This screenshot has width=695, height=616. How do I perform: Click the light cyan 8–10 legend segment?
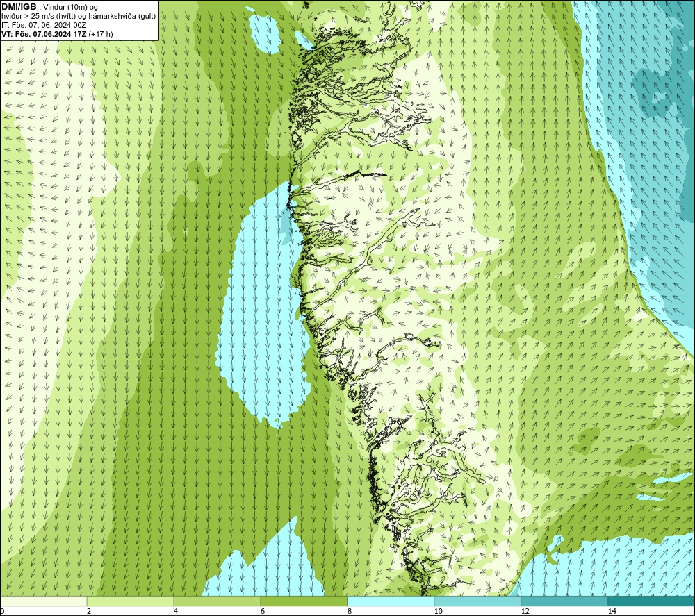pos(391,601)
